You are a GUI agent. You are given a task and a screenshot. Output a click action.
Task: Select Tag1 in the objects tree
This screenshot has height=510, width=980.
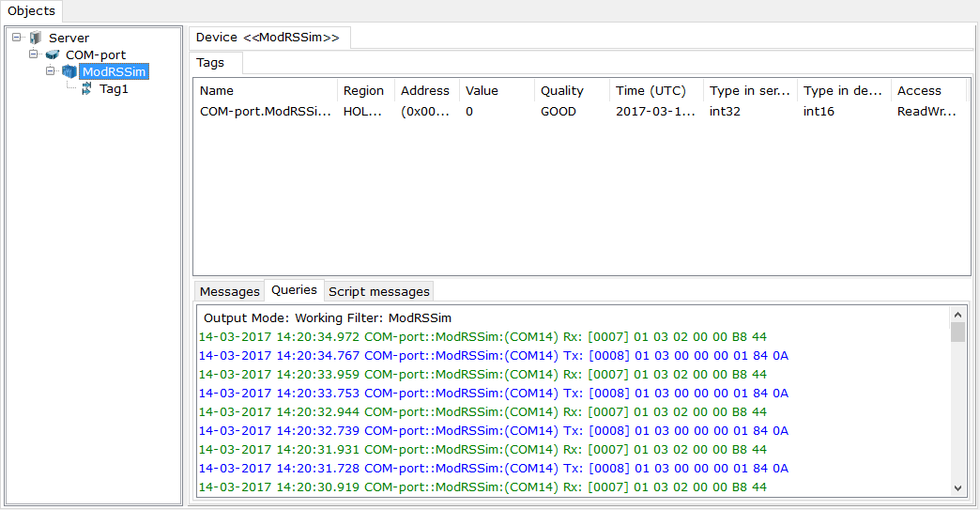(x=114, y=88)
